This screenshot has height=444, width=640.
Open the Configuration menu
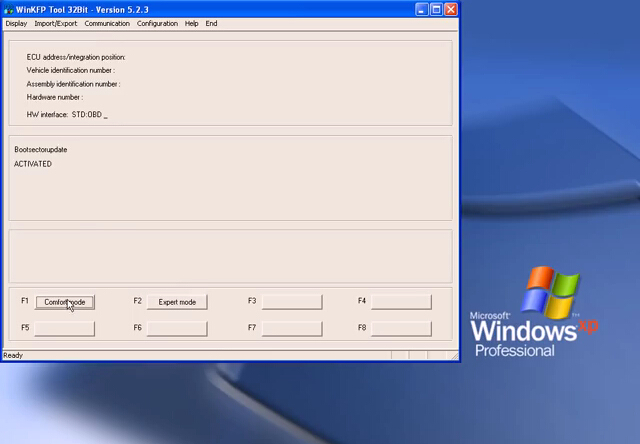click(x=157, y=24)
